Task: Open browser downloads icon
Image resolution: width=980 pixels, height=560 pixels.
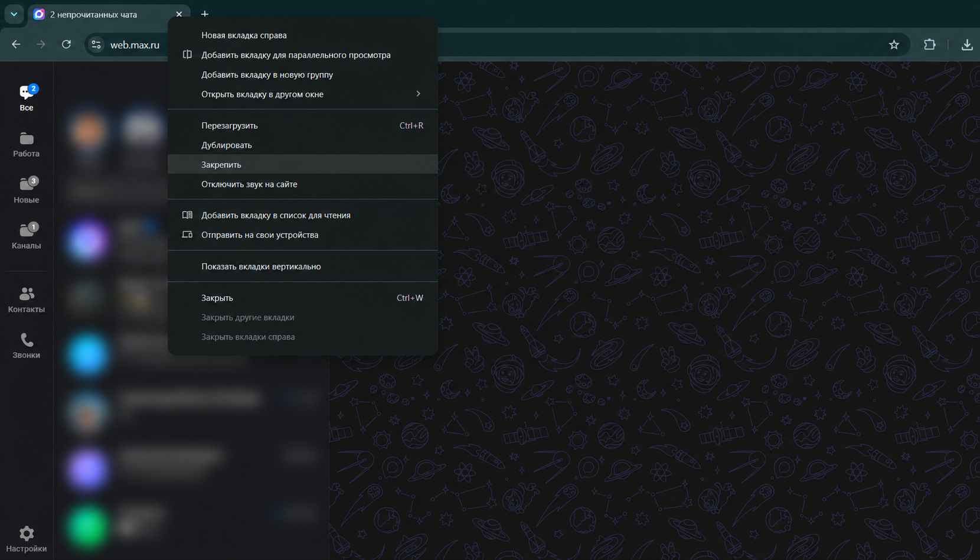Action: coord(967,44)
